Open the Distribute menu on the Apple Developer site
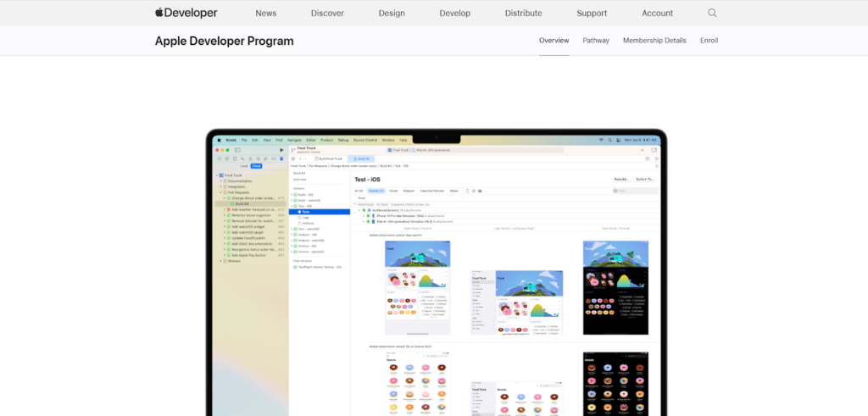The image size is (868, 416). [523, 14]
